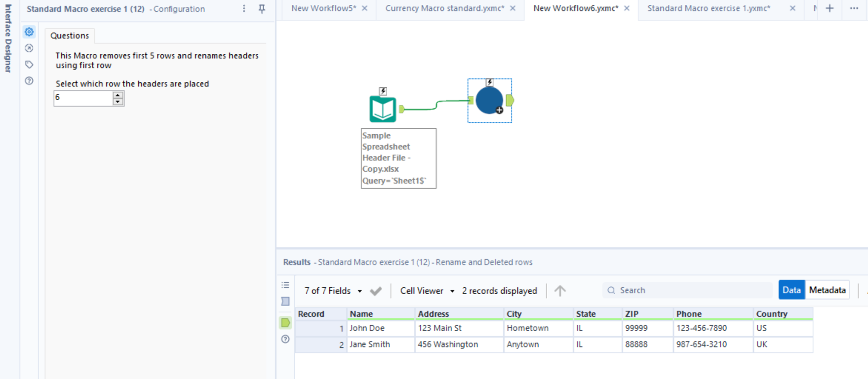868x379 pixels.
Task: Click the green output anchor in Results
Action: coord(285,323)
